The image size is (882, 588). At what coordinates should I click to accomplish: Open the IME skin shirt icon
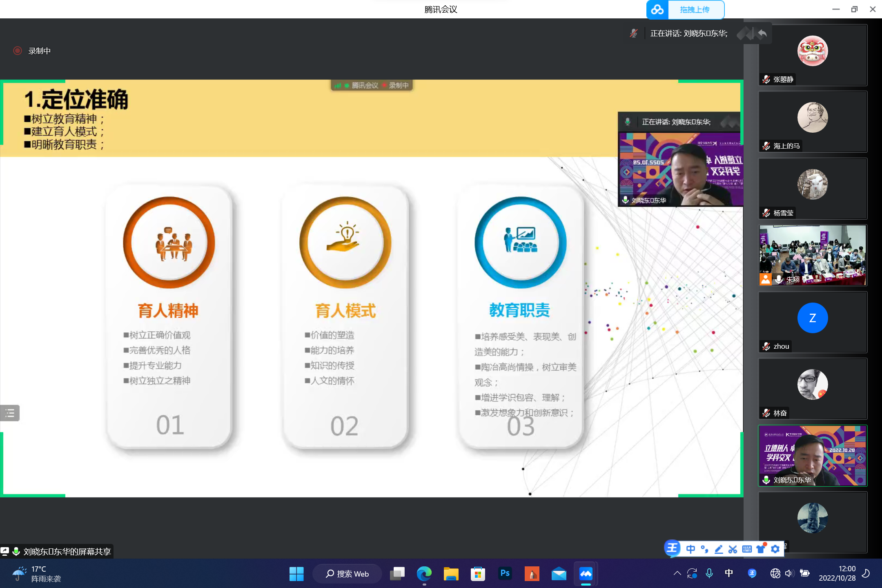click(761, 549)
